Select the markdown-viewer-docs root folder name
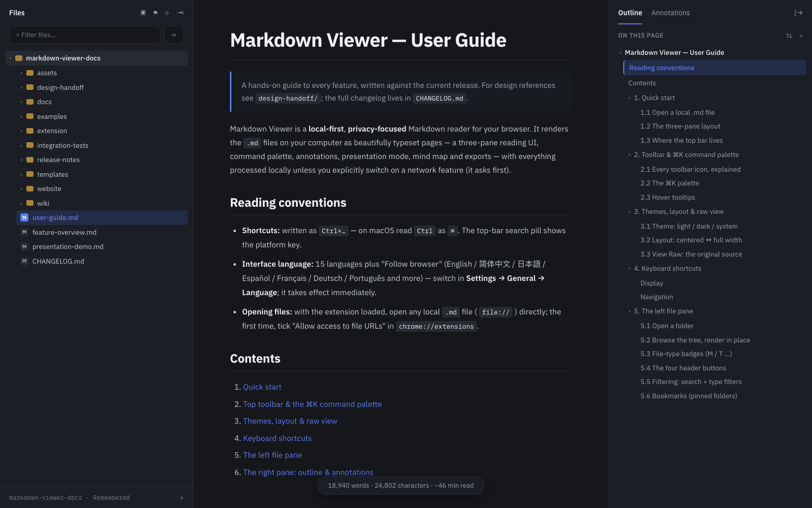The image size is (812, 508). 63,58
